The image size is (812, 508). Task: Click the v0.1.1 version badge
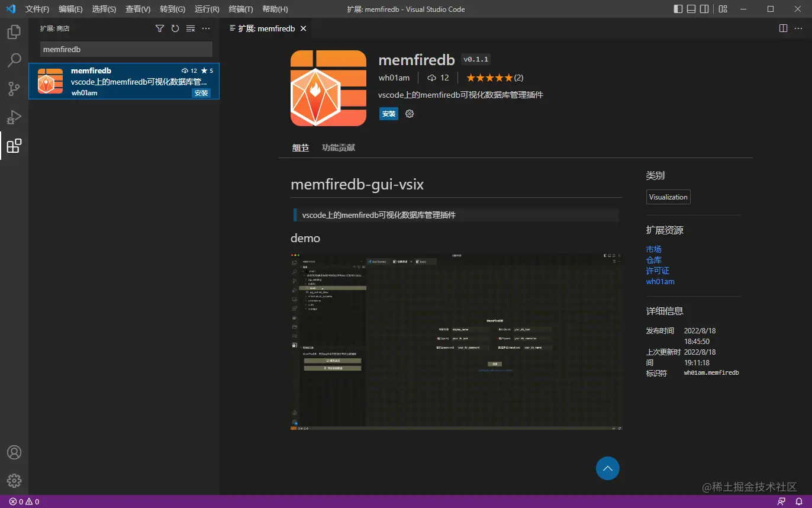tap(476, 60)
